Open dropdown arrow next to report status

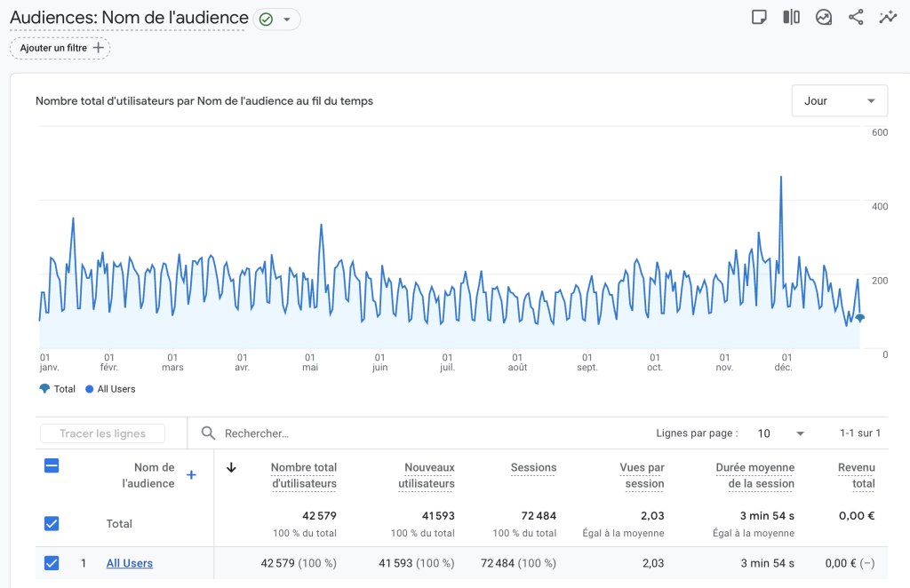(287, 20)
